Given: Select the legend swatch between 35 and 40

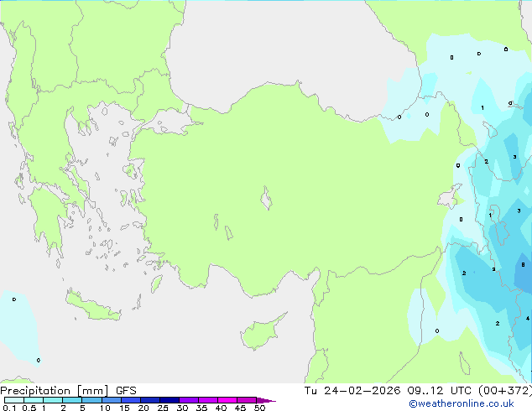Looking at the screenshot, I should coord(207,400).
